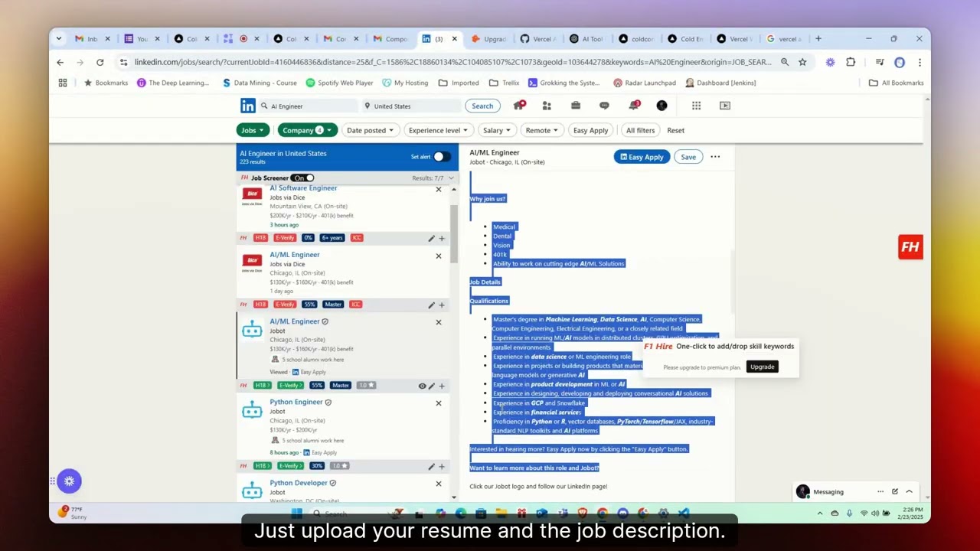The height and width of the screenshot is (551, 980).
Task: Click the plus icon on AI Software Engineer row
Action: tap(442, 238)
